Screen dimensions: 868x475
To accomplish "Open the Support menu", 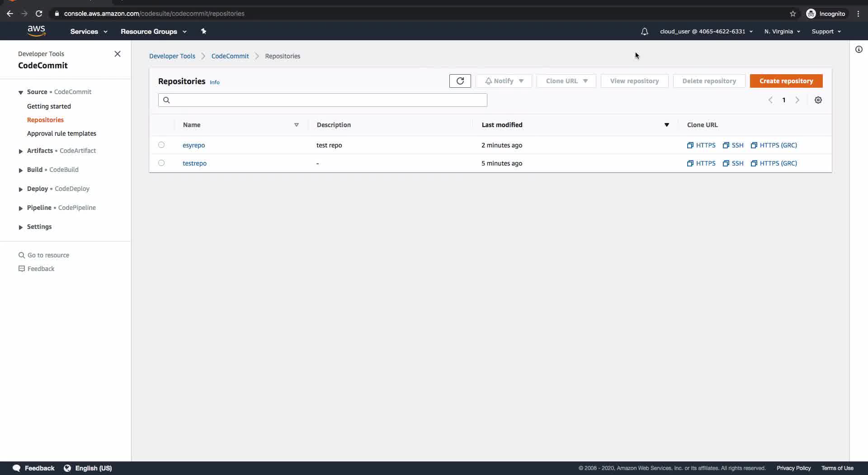I will click(x=826, y=32).
